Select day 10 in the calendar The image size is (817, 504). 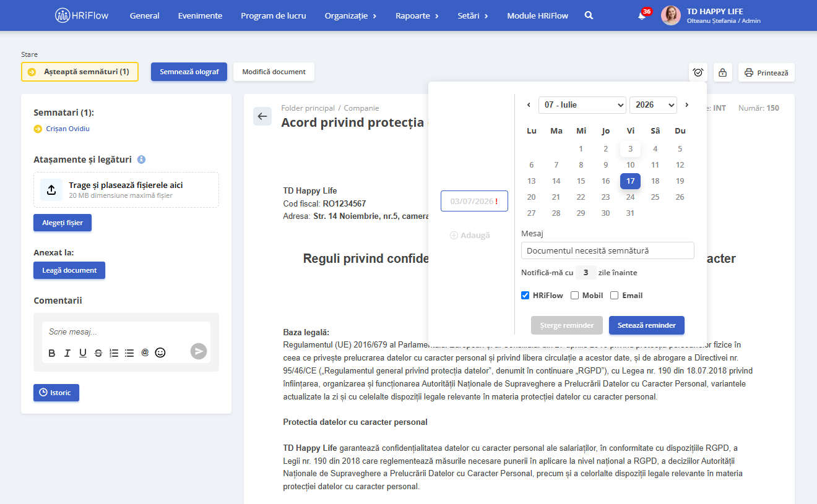coord(630,165)
